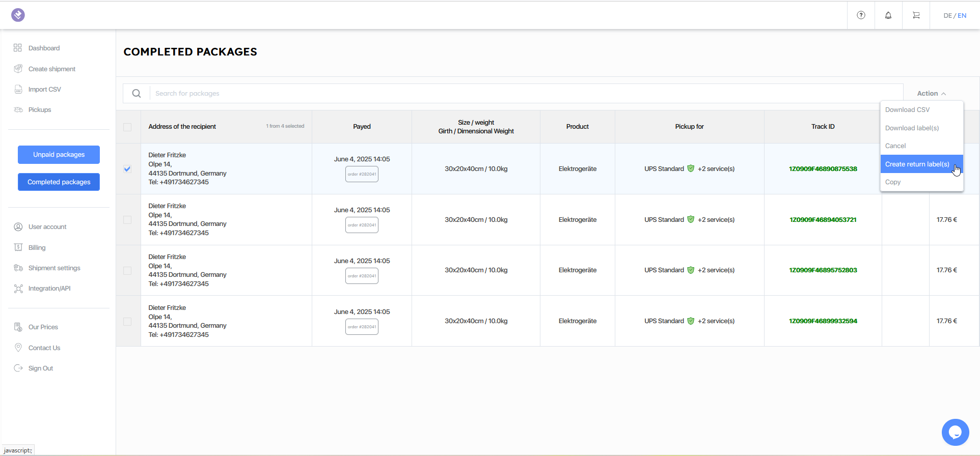
Task: Open Unpaid packages
Action: pos(59,155)
